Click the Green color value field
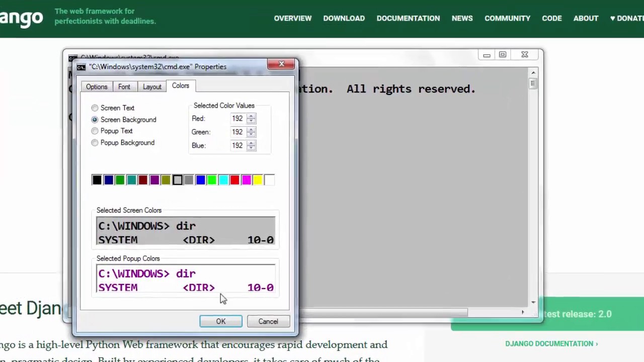Screen dimensions: 644x362 [x=237, y=132]
